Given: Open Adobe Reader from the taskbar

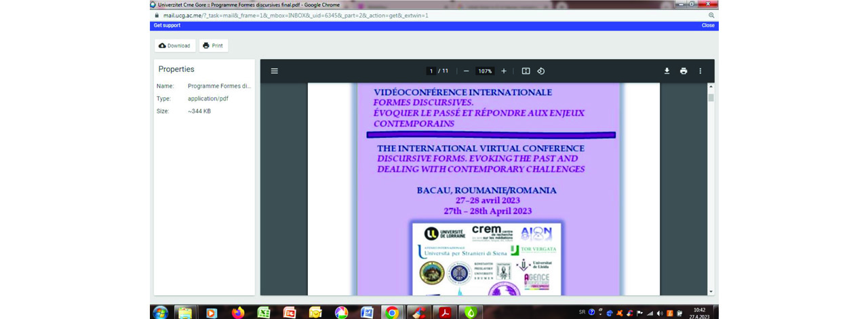Looking at the screenshot, I should (444, 312).
